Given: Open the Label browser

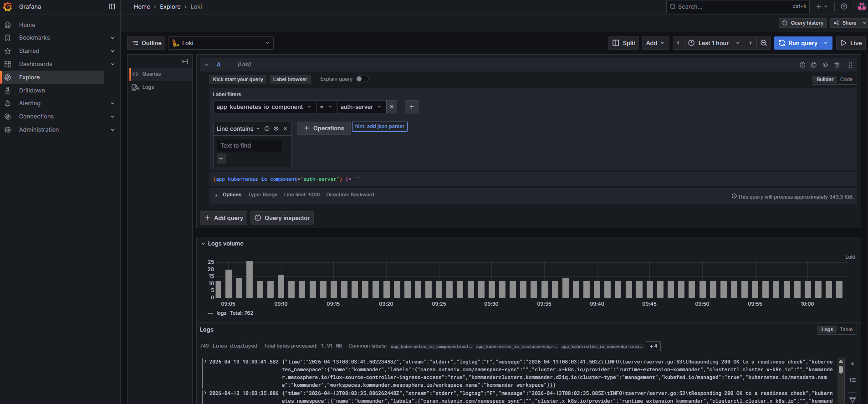Looking at the screenshot, I should pos(290,79).
